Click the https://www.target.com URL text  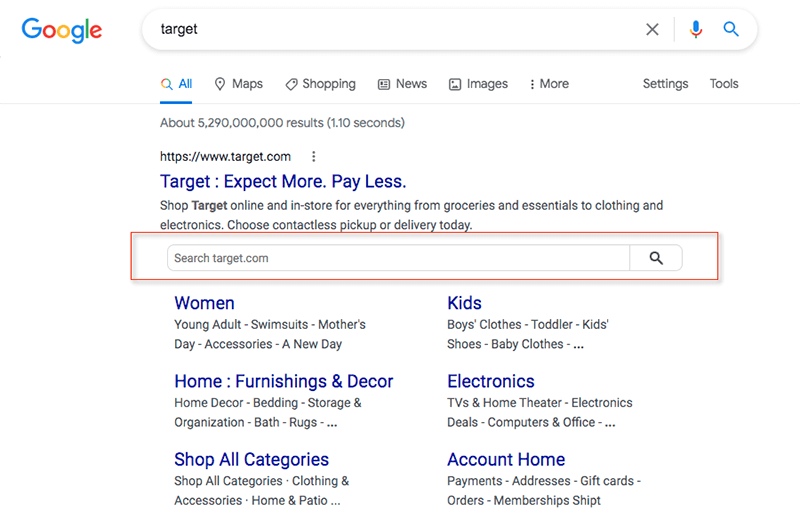226,157
